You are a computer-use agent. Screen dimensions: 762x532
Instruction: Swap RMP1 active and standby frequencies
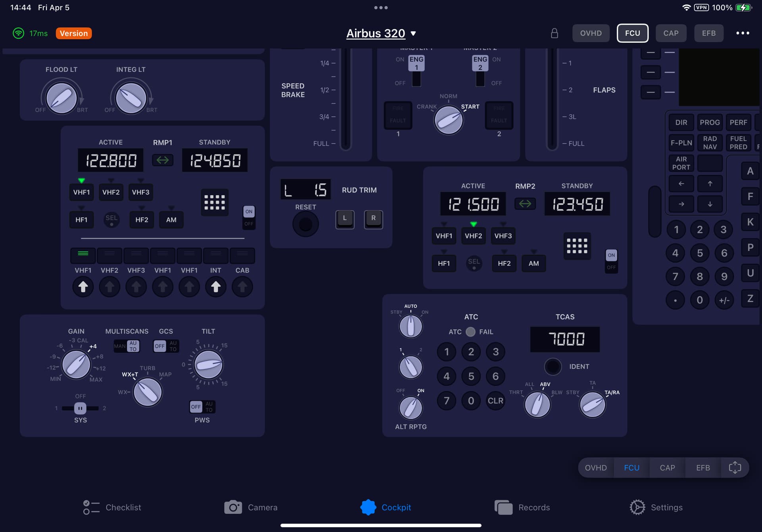point(163,160)
